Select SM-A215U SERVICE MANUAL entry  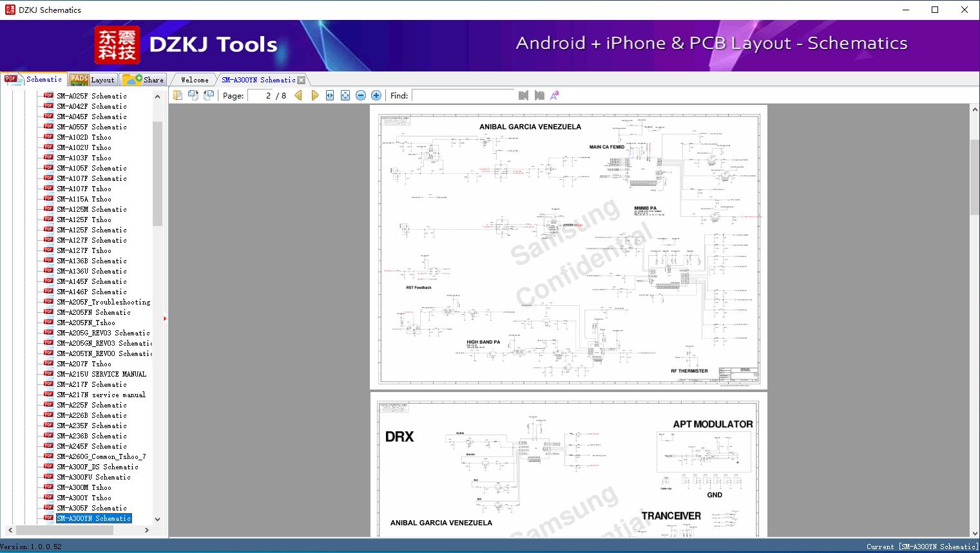[101, 374]
